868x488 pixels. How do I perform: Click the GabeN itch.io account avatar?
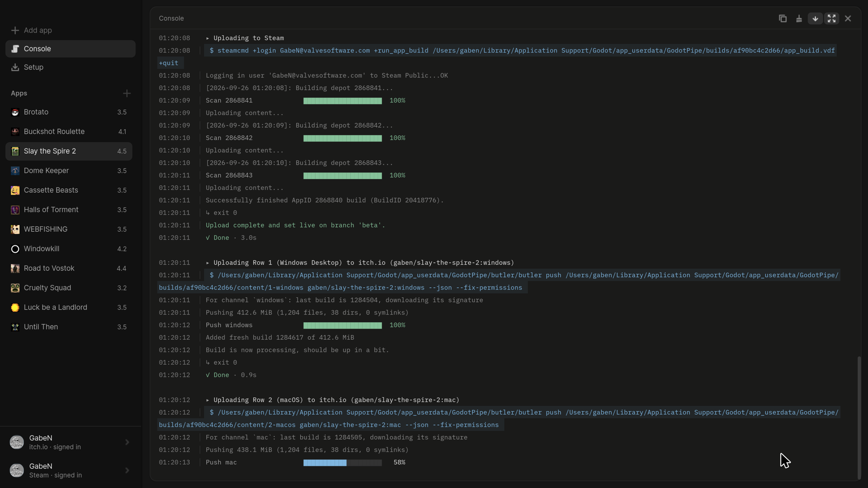click(x=17, y=442)
